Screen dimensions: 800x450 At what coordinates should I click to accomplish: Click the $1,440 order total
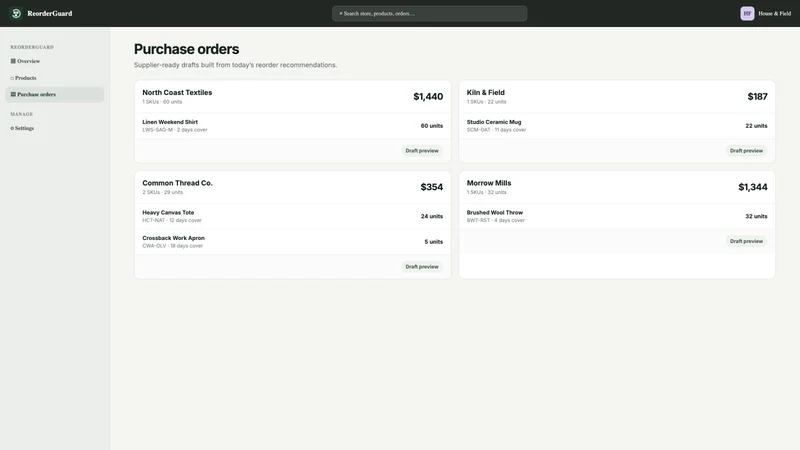(428, 96)
